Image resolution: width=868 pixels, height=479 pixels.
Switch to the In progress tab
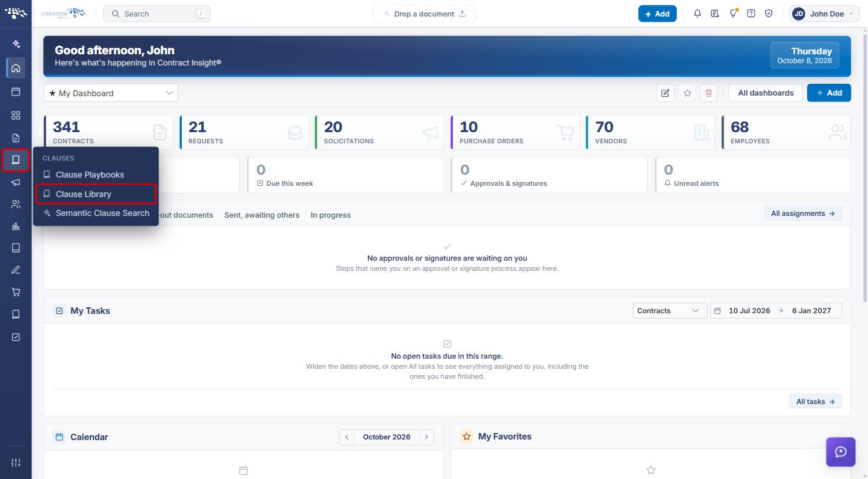click(330, 215)
